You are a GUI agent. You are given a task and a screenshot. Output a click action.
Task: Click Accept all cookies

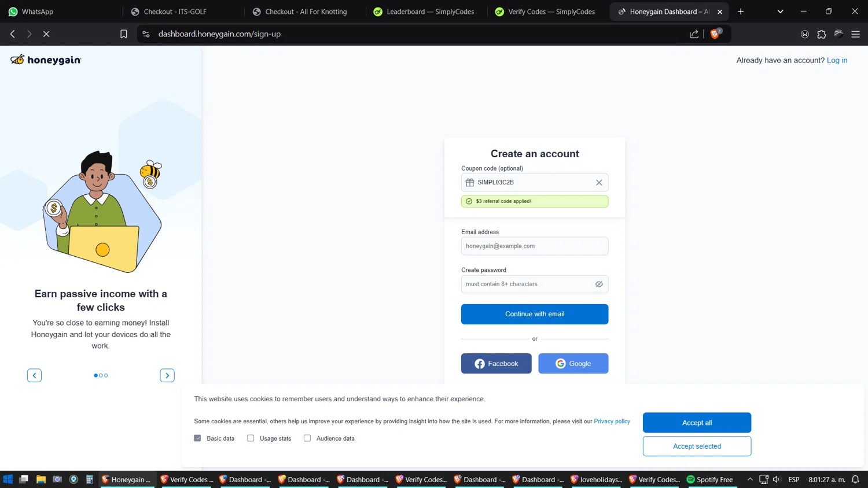point(697,423)
